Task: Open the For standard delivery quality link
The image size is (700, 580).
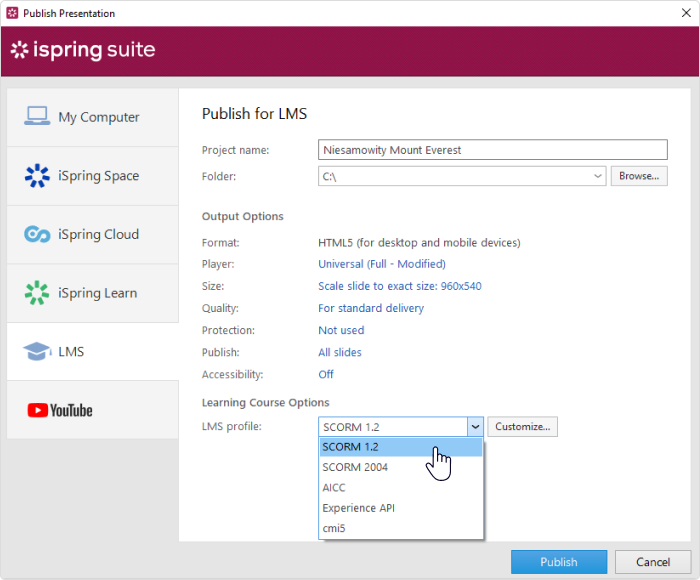Action: 371,308
